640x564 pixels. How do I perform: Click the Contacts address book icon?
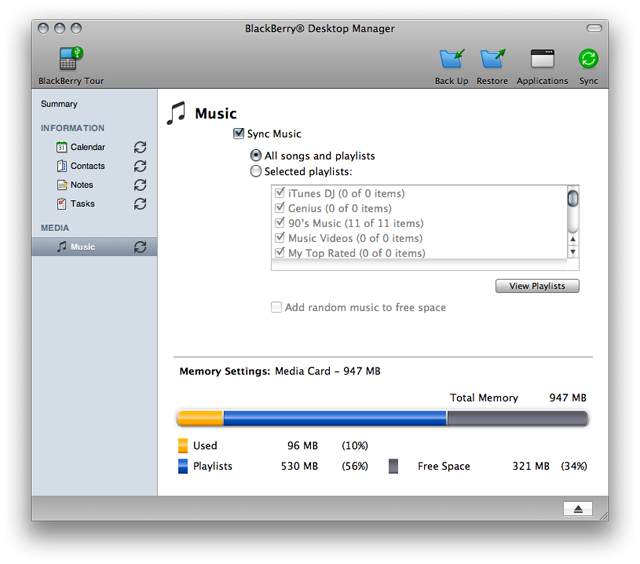[x=61, y=166]
